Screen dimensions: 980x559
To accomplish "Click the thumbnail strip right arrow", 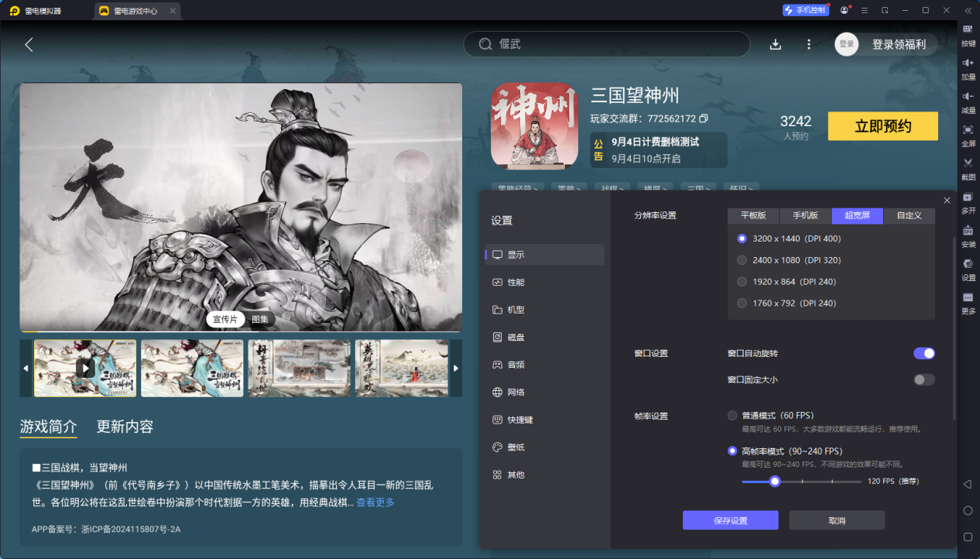I will (x=456, y=368).
